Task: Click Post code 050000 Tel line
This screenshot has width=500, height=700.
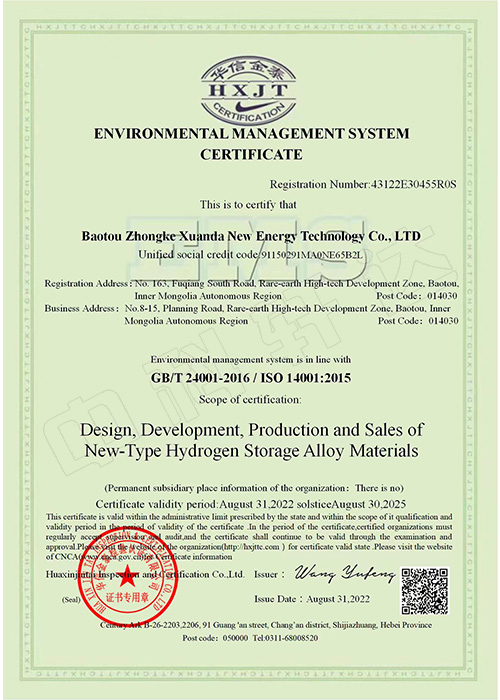Action: coord(250,638)
